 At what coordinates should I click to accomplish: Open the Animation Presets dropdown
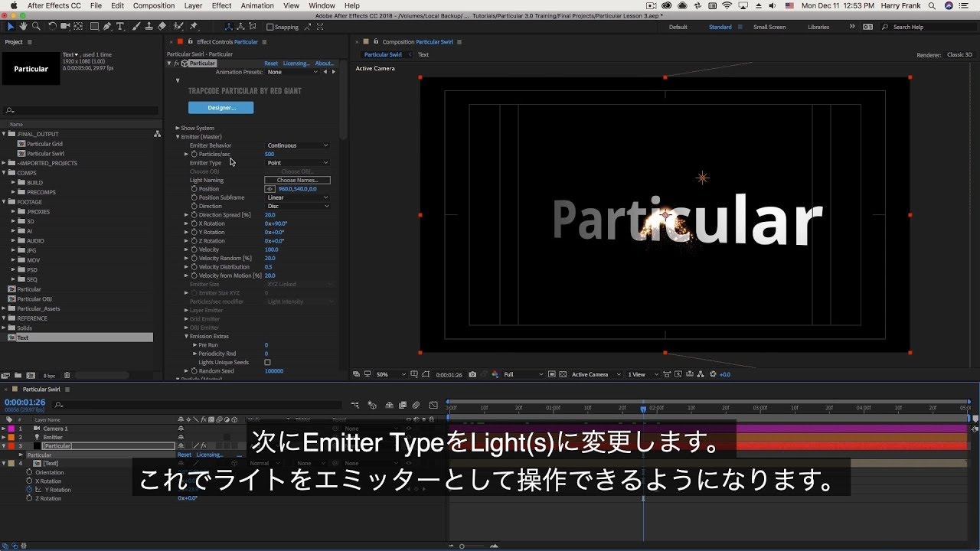coord(292,72)
